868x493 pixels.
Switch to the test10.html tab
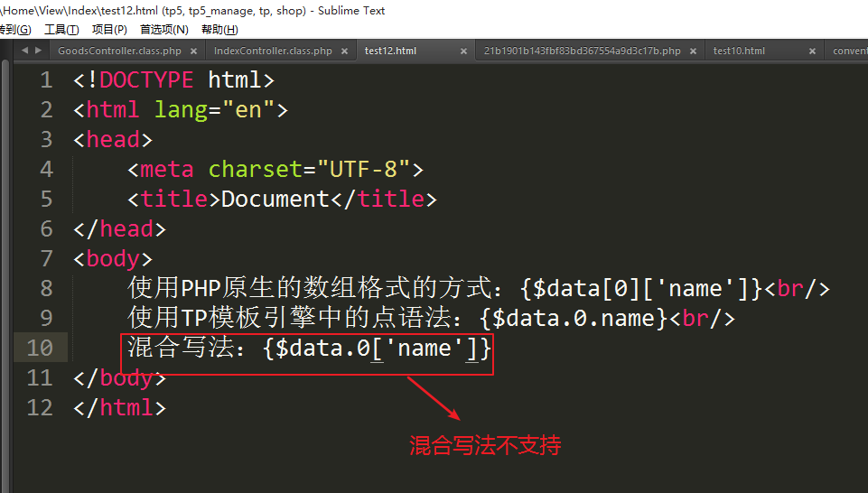click(x=739, y=51)
